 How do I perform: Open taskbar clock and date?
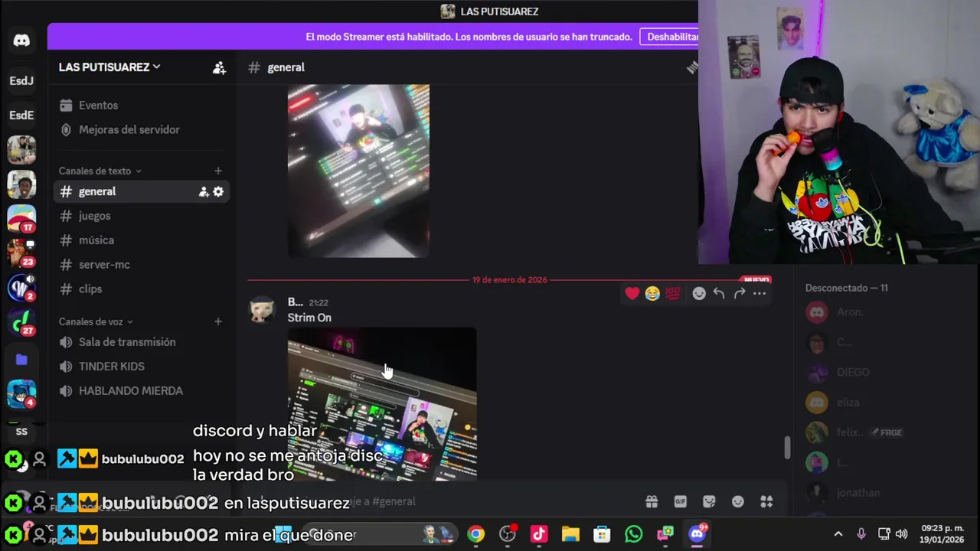(x=942, y=534)
